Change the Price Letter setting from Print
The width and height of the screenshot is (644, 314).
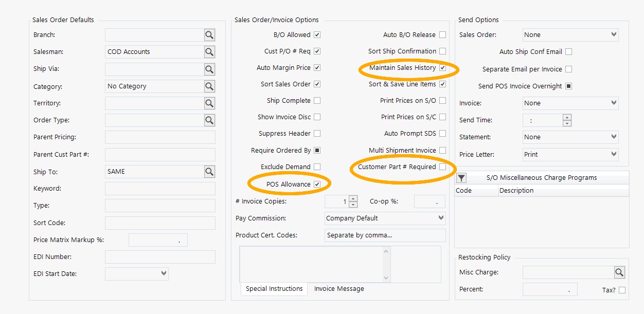coord(570,154)
